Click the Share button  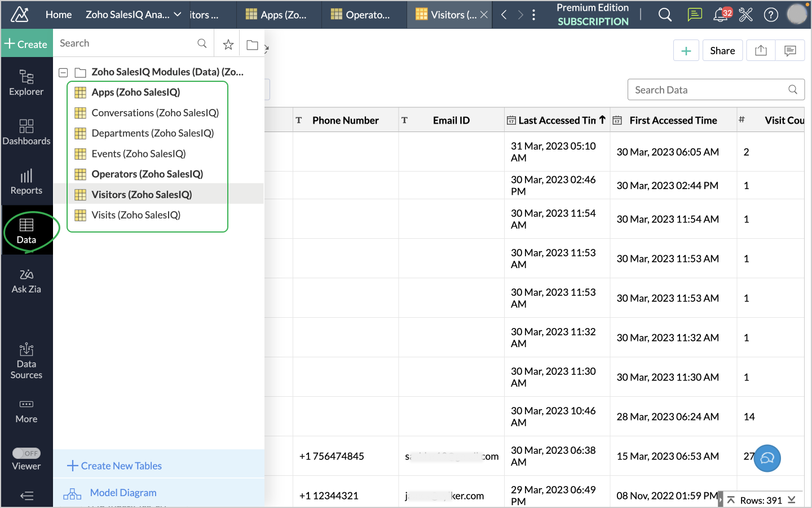[722, 50]
